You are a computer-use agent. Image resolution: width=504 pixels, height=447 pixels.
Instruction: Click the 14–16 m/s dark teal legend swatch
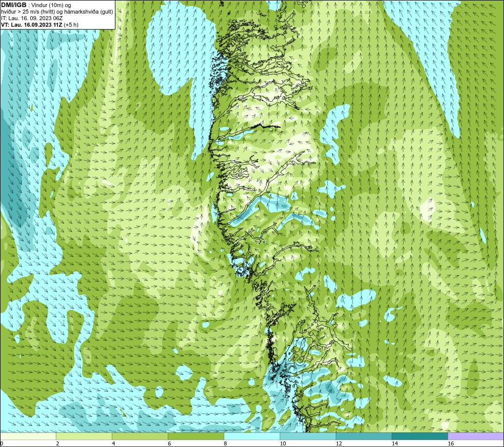(420, 436)
